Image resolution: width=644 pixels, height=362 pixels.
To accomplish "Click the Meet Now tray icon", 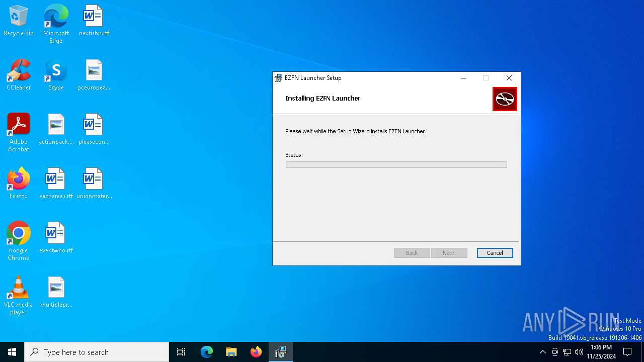I will [555, 352].
